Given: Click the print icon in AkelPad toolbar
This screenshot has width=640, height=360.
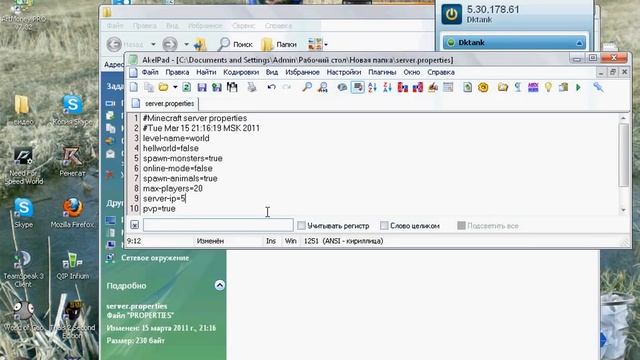Looking at the screenshot, I should click(x=252, y=87).
